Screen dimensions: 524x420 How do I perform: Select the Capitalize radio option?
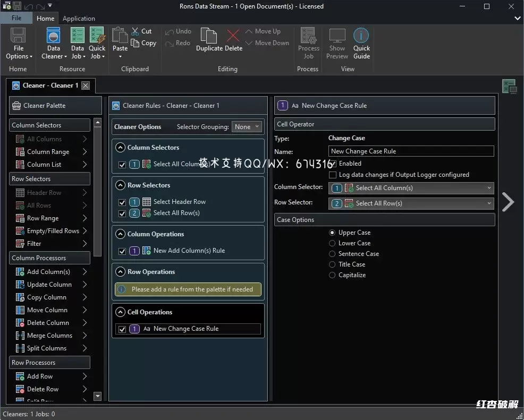coord(332,276)
